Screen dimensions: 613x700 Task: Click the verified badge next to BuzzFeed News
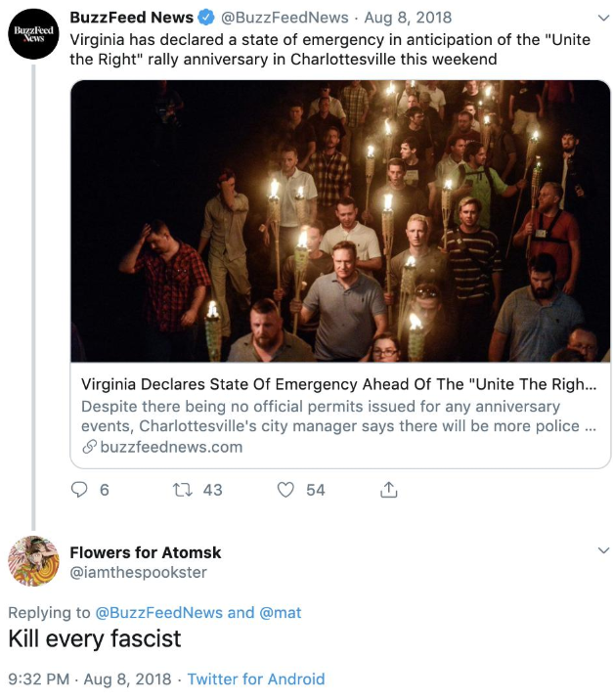(x=207, y=17)
